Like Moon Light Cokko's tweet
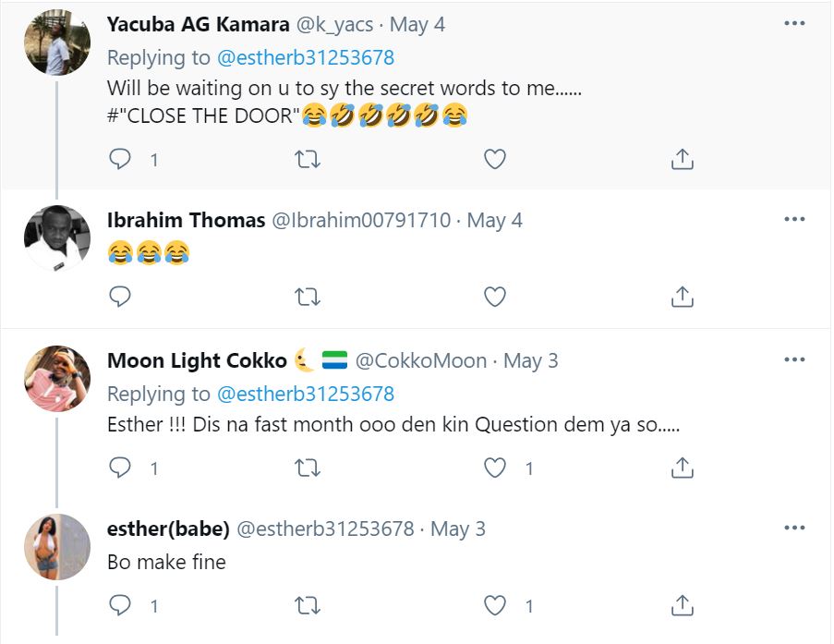 click(x=495, y=468)
